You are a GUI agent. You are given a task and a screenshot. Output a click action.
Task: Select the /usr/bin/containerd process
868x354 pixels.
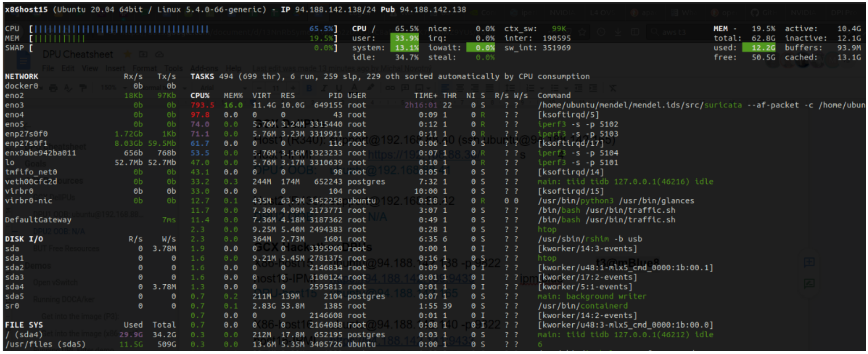[583, 306]
